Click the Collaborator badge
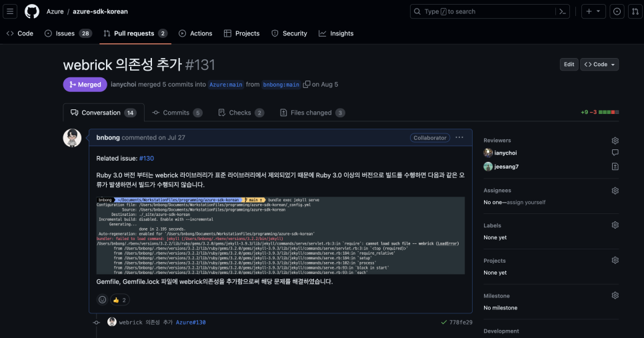This screenshot has width=644, height=338. point(429,137)
